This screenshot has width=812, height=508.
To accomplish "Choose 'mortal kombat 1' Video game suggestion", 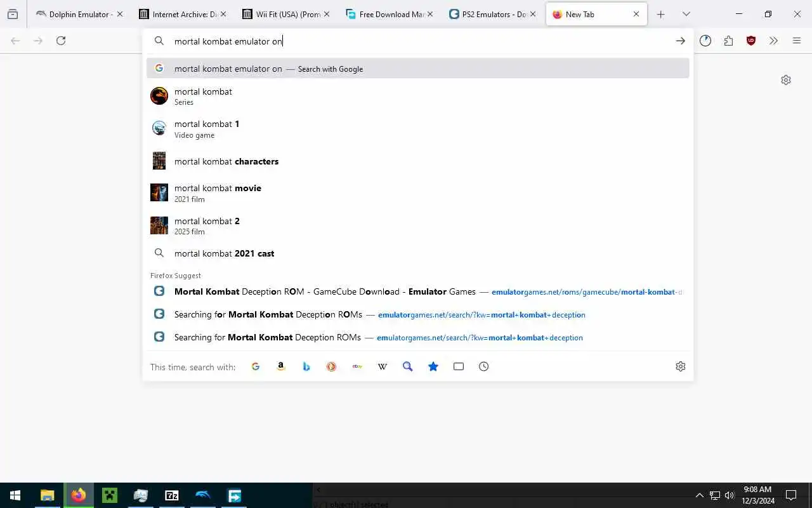I will (x=417, y=129).
